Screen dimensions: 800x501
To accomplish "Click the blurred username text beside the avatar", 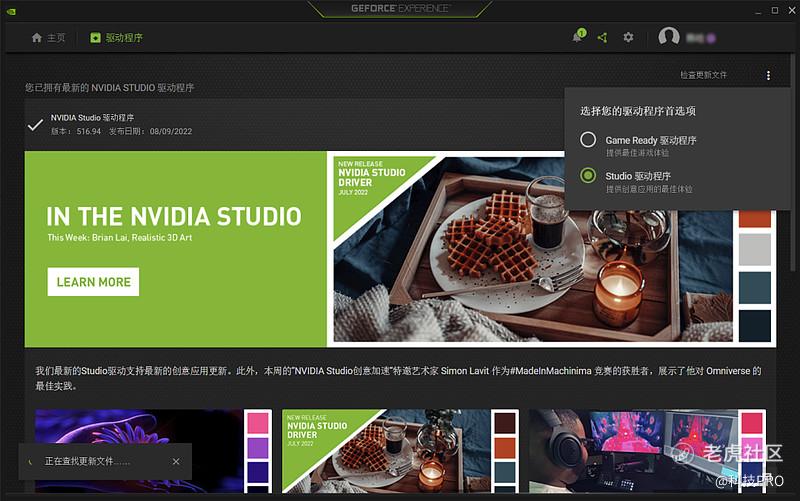I will (x=701, y=38).
